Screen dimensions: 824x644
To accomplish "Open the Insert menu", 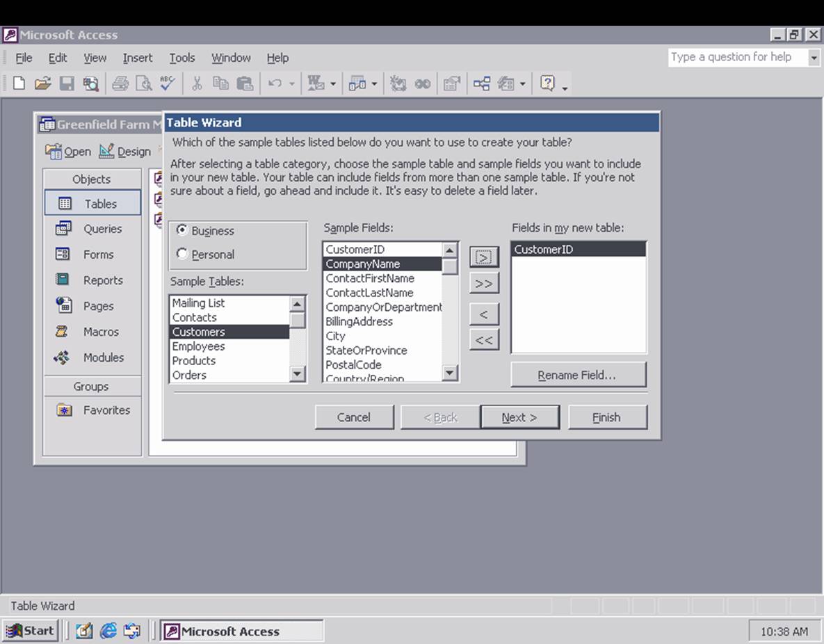I will pos(137,58).
